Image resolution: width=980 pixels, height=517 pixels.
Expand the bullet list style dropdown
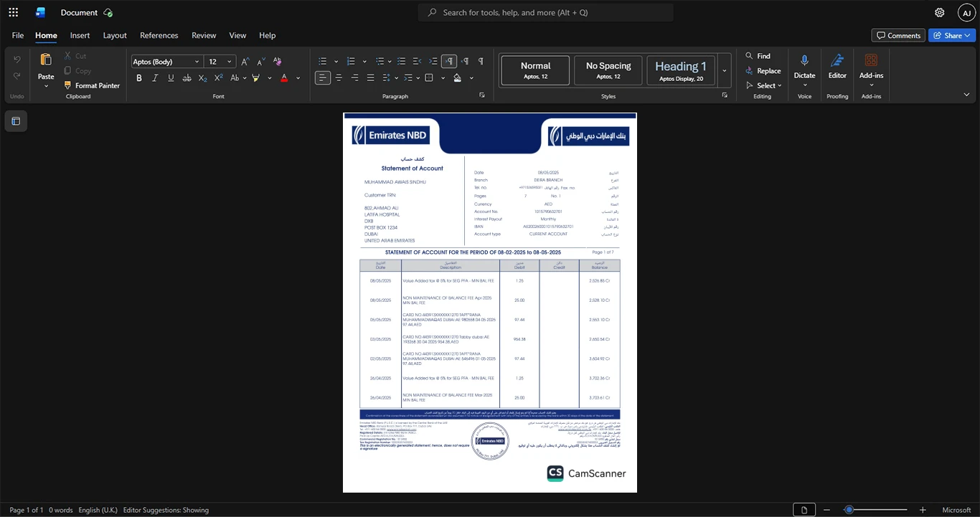pos(334,62)
